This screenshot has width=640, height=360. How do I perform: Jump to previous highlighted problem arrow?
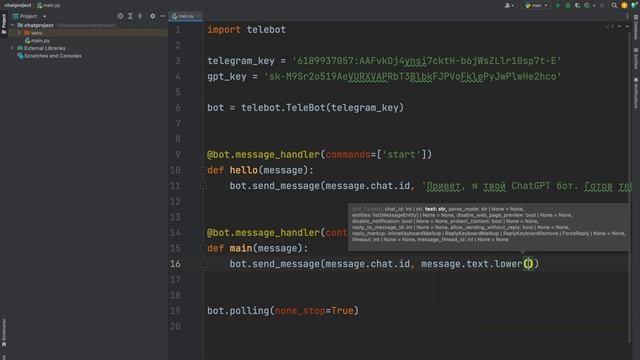pyautogui.click(x=619, y=27)
